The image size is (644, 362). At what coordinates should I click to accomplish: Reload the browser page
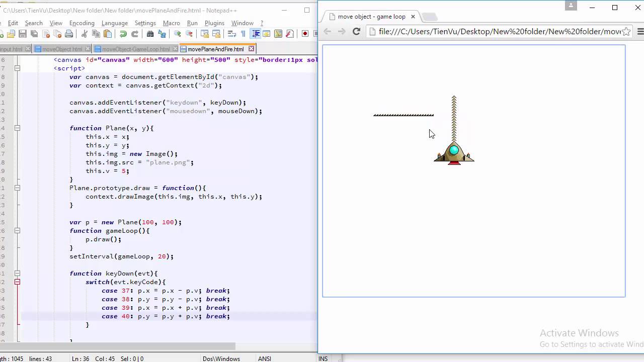[356, 31]
